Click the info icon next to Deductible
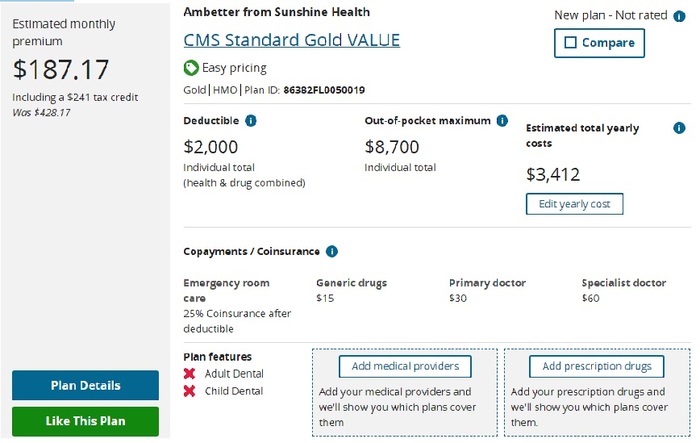700x443 pixels. point(251,122)
